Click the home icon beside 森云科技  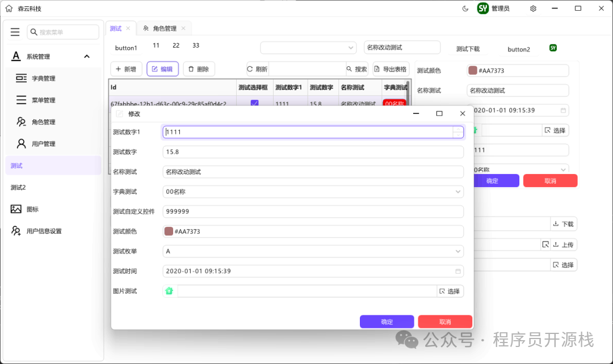point(9,9)
